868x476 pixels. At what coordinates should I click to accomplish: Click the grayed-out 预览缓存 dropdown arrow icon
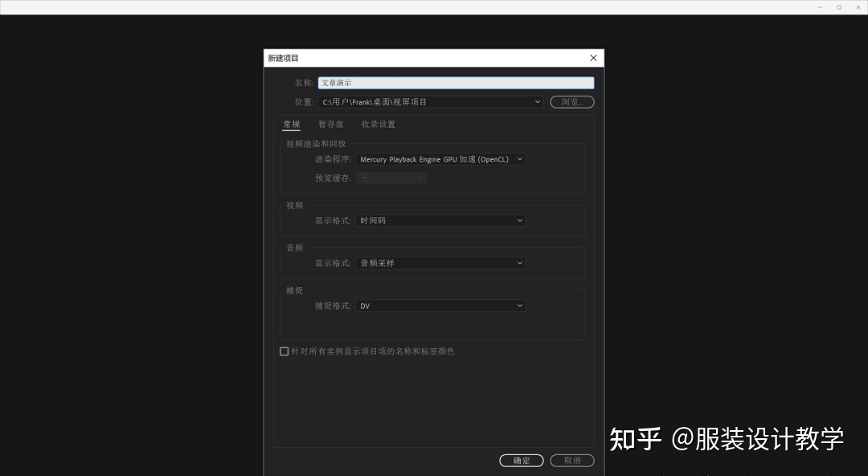[420, 178]
